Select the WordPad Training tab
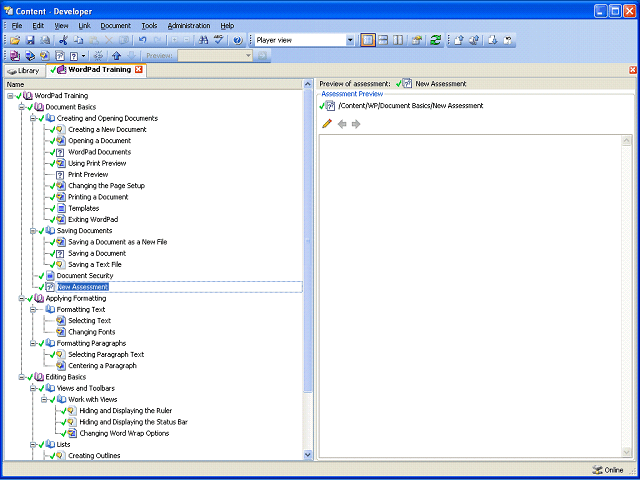Viewport: 640px width, 480px height. (x=96, y=70)
